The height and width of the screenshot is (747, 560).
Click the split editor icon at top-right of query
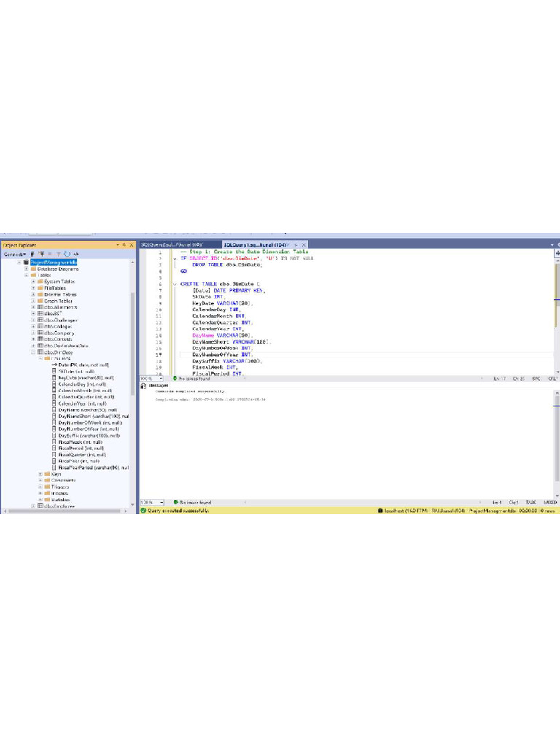click(557, 253)
